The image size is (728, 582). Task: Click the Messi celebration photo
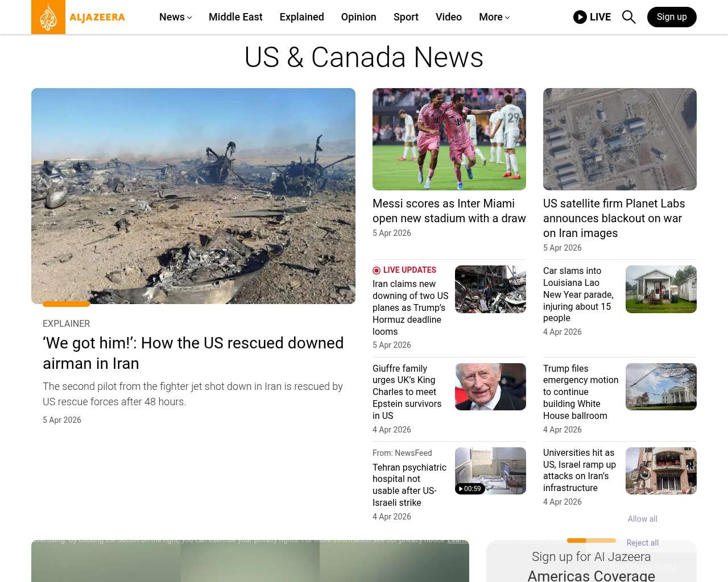[449, 139]
